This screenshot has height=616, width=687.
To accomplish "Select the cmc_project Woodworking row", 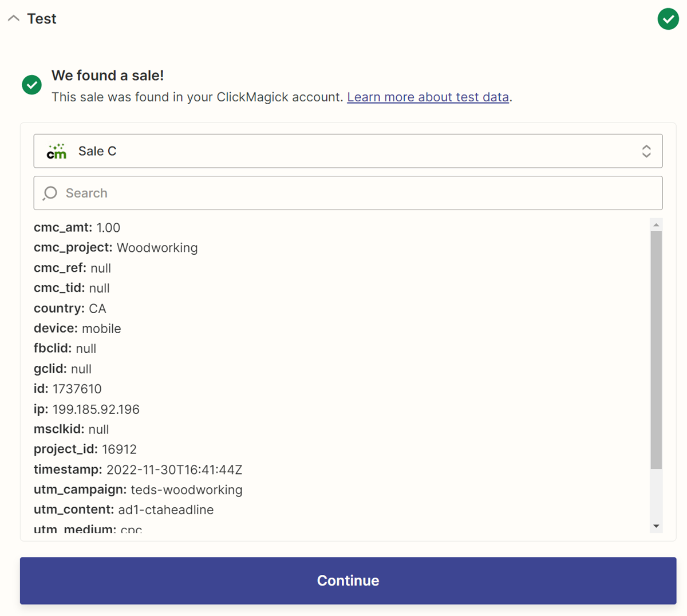I will coord(116,248).
